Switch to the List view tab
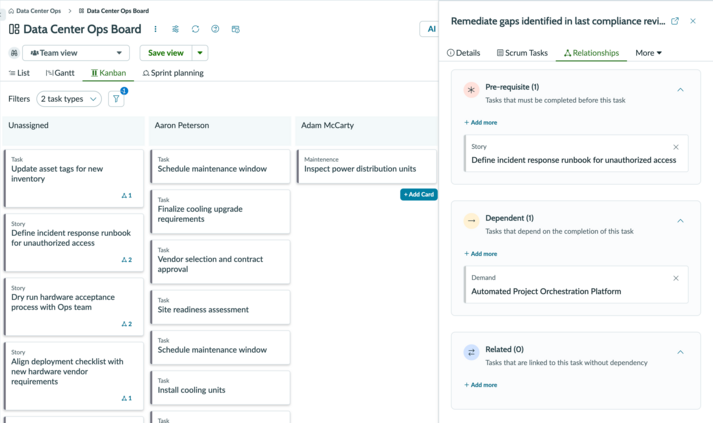This screenshot has width=713, height=423. [19, 73]
